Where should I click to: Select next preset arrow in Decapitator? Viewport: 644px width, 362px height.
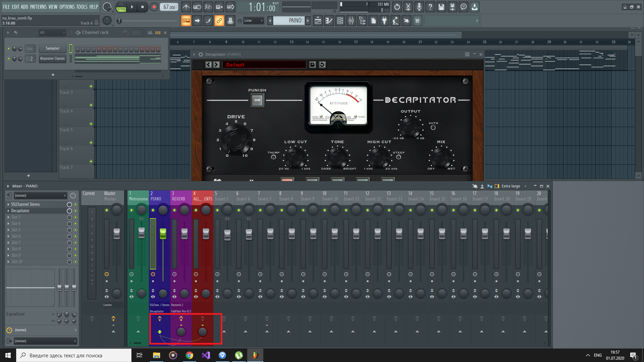[x=216, y=65]
